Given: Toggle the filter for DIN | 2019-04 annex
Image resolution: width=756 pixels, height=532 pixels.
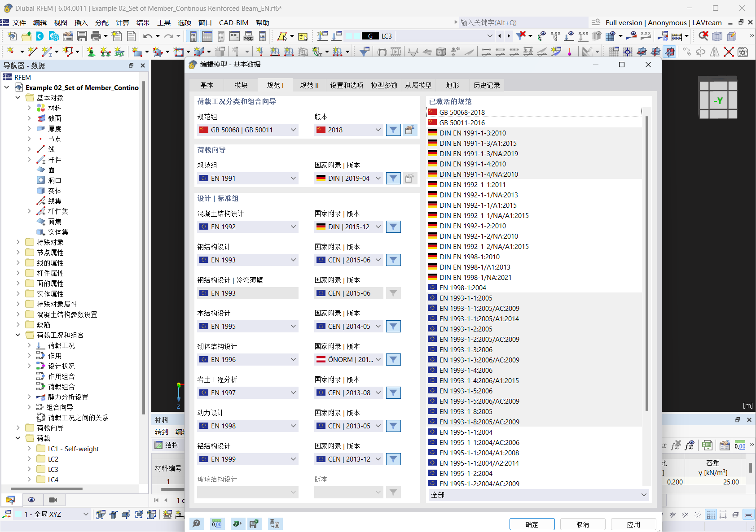Looking at the screenshot, I should [393, 179].
